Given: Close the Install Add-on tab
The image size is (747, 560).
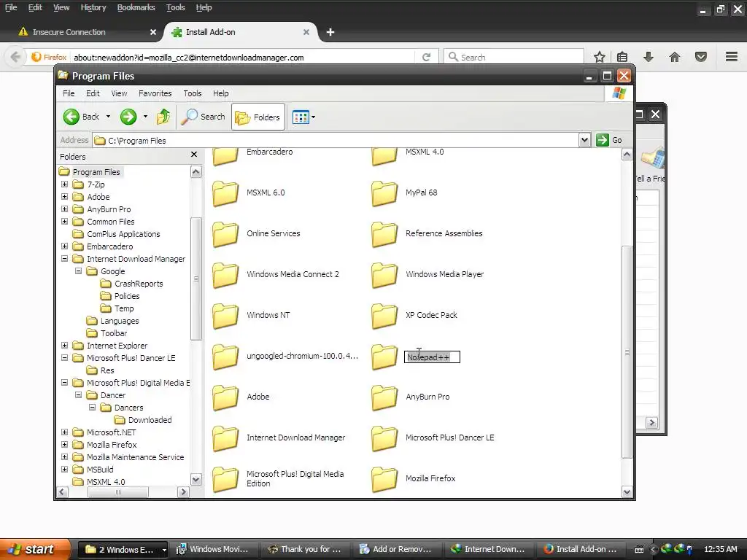Looking at the screenshot, I should pyautogui.click(x=306, y=32).
